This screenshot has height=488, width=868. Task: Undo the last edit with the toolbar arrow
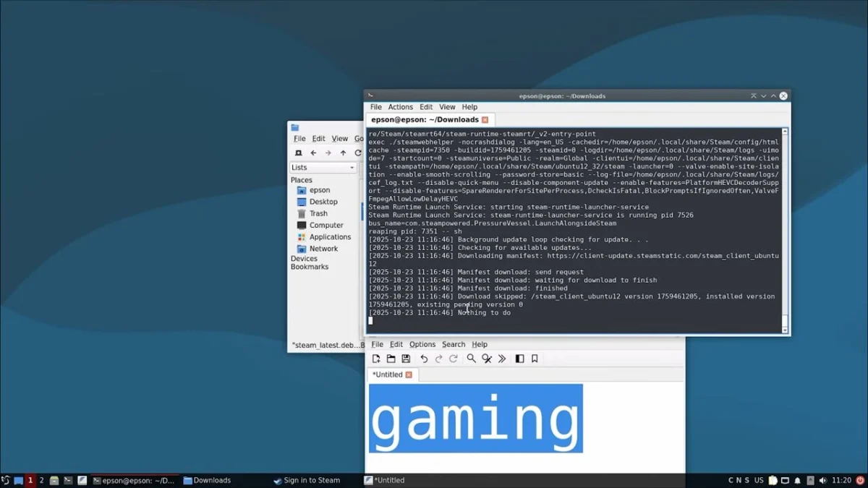(x=424, y=359)
